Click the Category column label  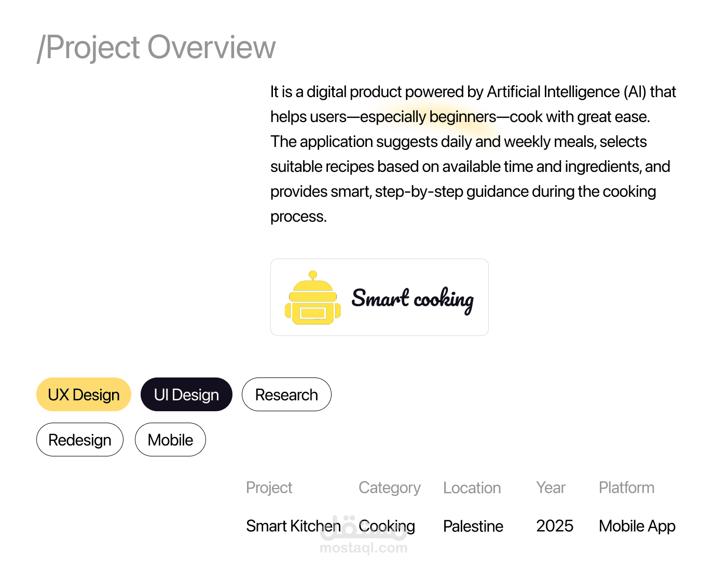(389, 488)
